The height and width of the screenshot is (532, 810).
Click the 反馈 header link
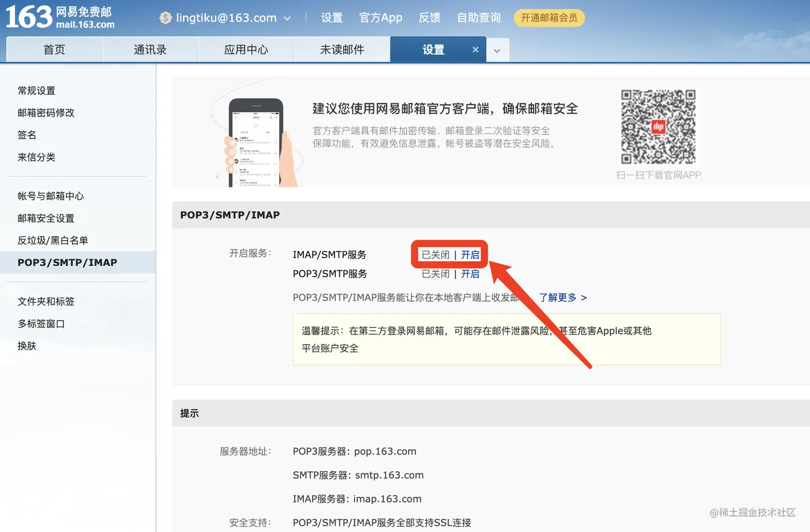pos(429,18)
